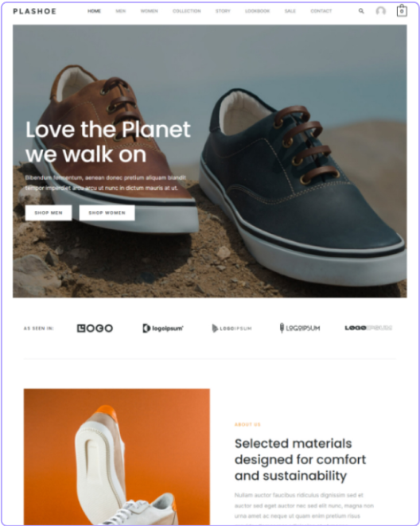Open the user account avatar icon

tap(380, 11)
